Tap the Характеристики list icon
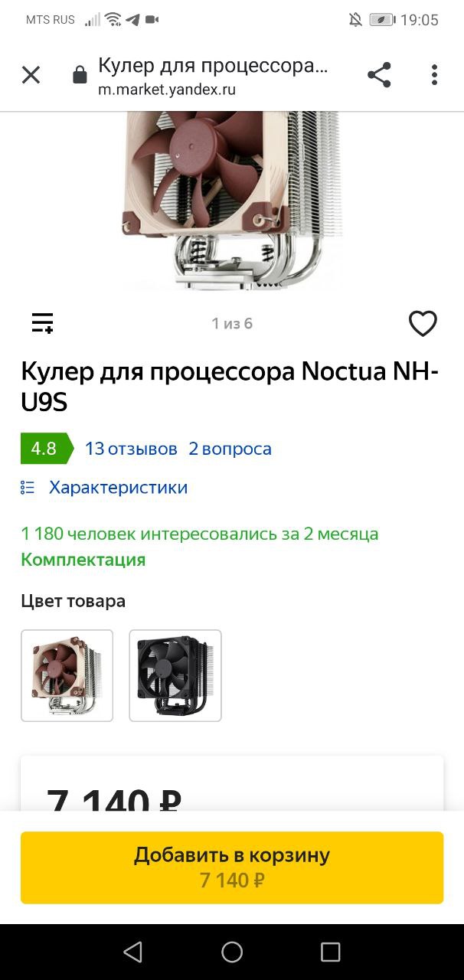Image resolution: width=464 pixels, height=980 pixels. tap(28, 488)
